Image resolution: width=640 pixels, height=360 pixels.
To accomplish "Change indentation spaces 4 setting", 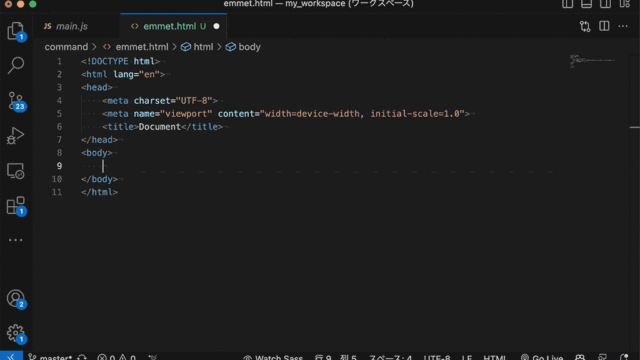I will pyautogui.click(x=390, y=358).
